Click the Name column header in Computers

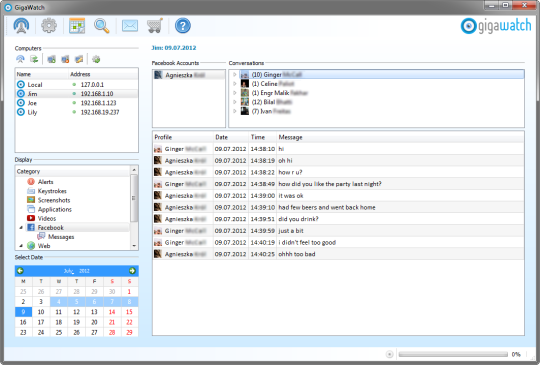tap(42, 74)
